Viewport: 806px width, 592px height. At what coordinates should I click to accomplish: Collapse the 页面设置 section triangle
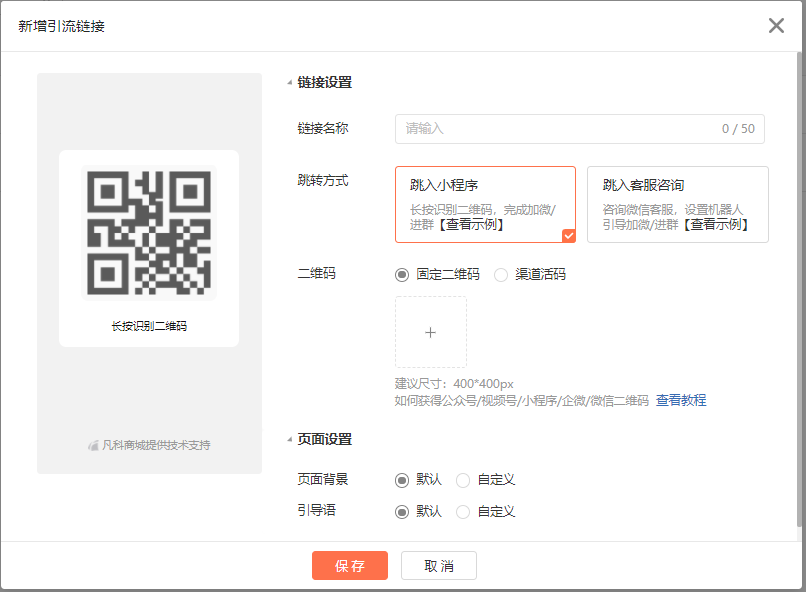point(289,439)
